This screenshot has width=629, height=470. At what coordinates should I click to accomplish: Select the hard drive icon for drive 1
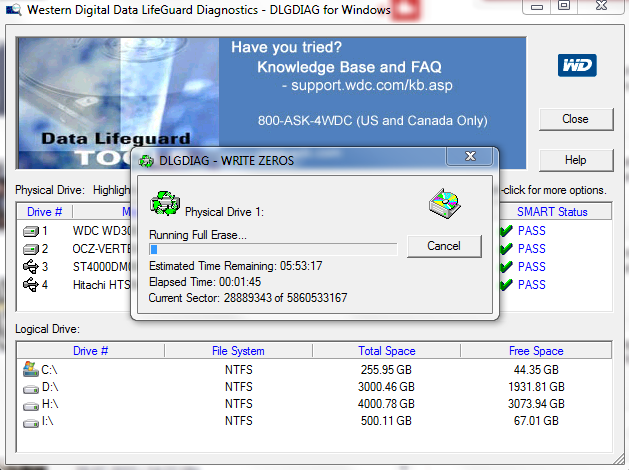tap(31, 231)
